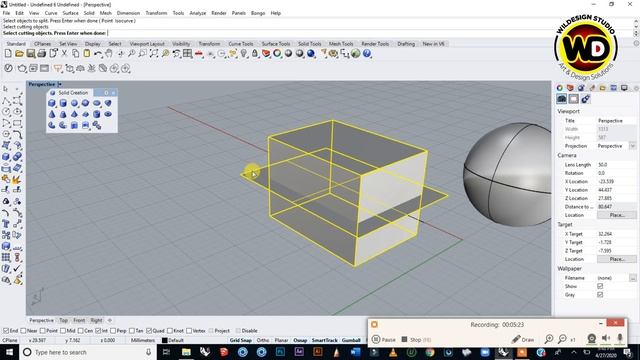Toggle Ortho in status bar

click(x=263, y=340)
